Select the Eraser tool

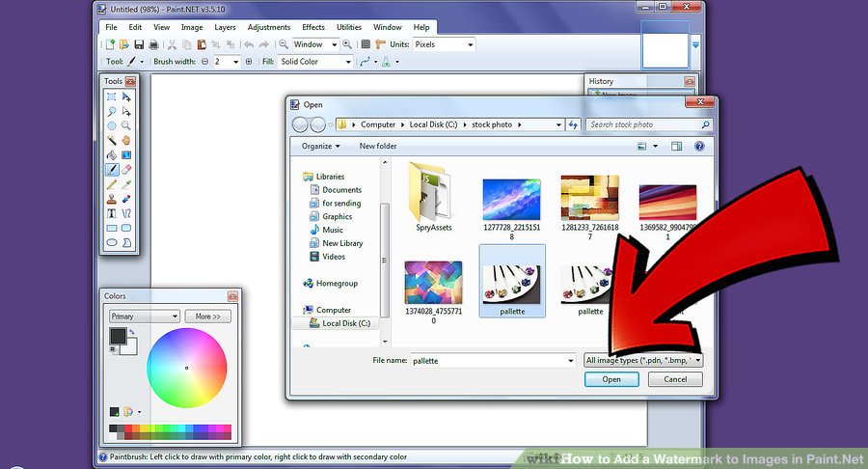click(x=126, y=170)
